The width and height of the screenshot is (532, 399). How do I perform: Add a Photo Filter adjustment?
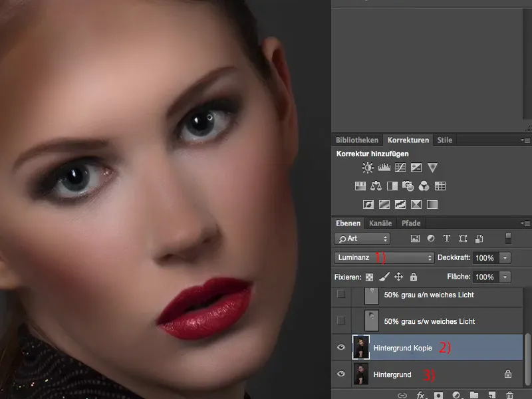tap(408, 186)
